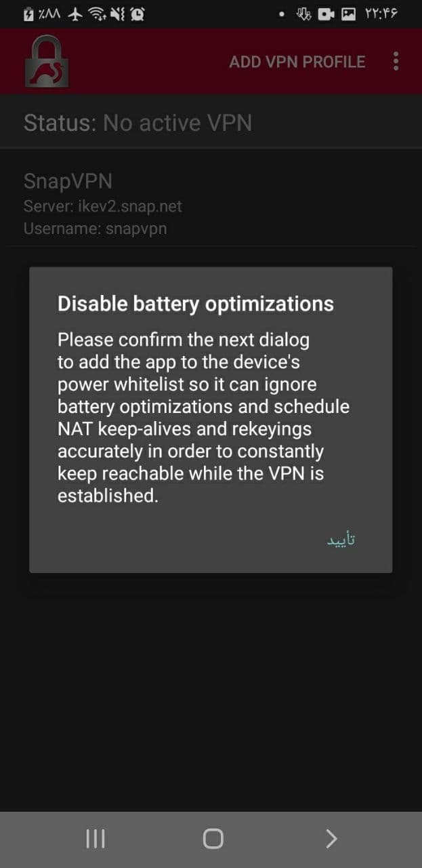The height and width of the screenshot is (868, 422).
Task: Open recent apps from navigation bar
Action: point(96,840)
